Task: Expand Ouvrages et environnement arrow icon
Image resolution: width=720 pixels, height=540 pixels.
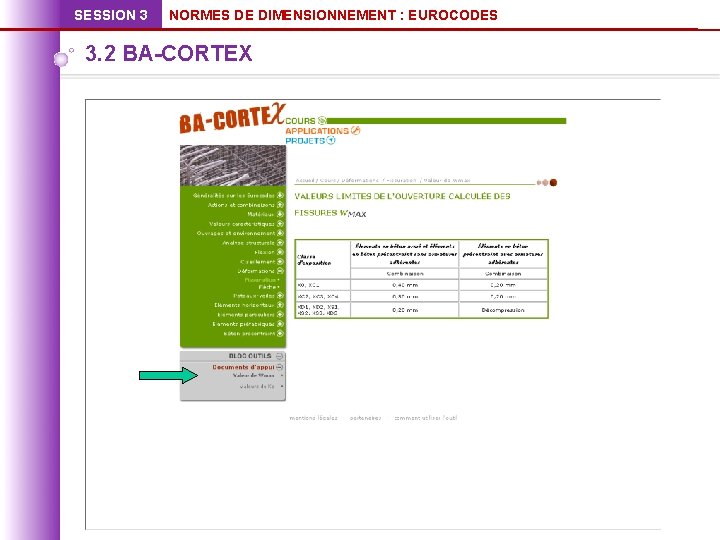Action: tap(280, 233)
